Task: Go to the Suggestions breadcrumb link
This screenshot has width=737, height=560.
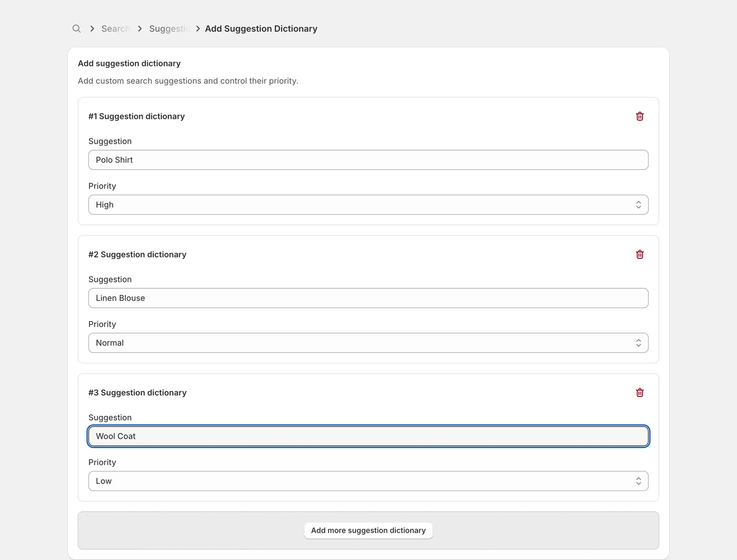Action: point(170,29)
